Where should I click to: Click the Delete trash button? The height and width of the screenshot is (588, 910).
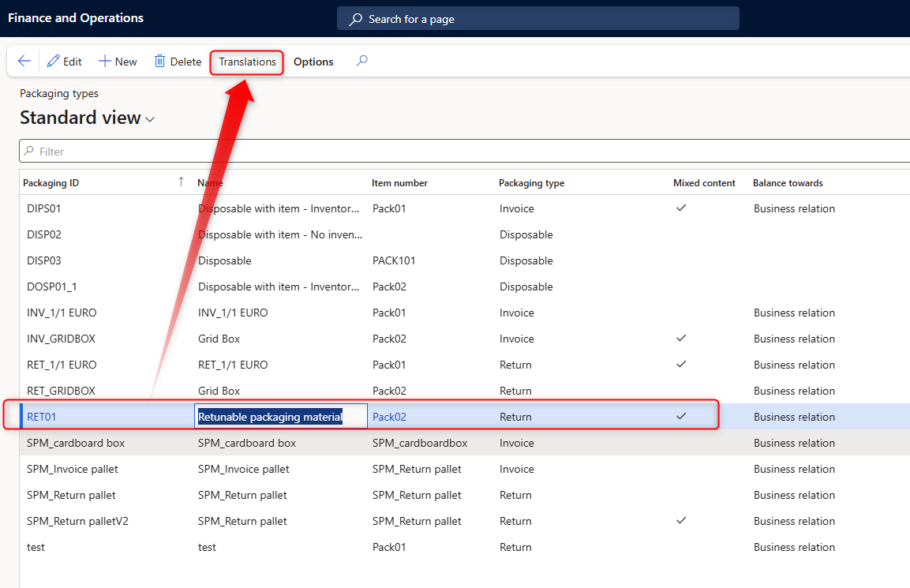pos(178,62)
